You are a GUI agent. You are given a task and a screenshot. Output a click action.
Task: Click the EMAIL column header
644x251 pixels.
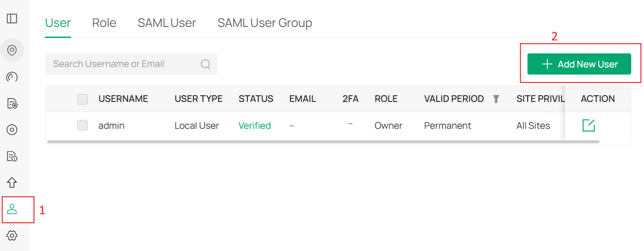(302, 99)
